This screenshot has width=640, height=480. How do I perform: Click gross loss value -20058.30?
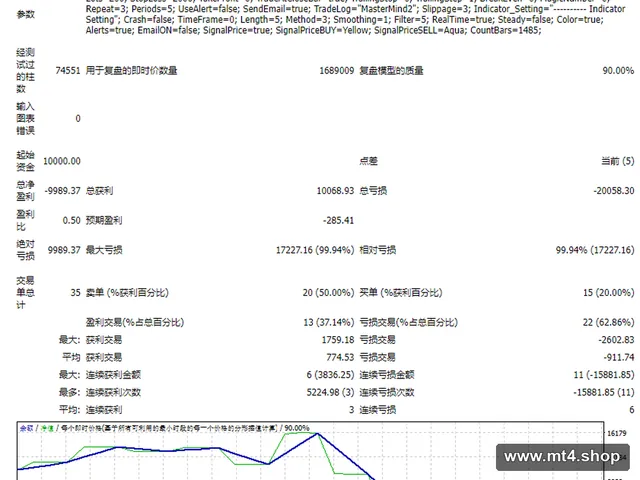pyautogui.click(x=614, y=191)
